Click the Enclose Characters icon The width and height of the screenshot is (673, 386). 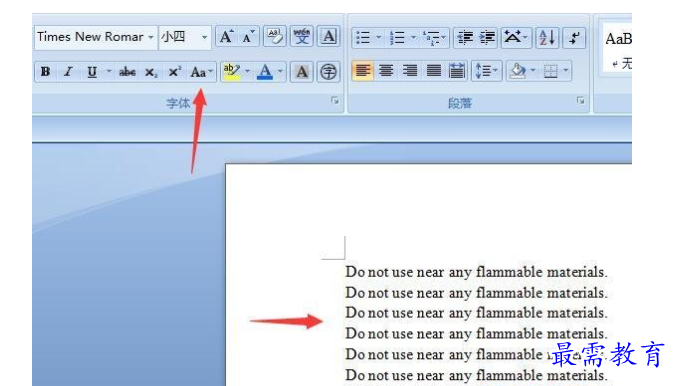(x=328, y=72)
